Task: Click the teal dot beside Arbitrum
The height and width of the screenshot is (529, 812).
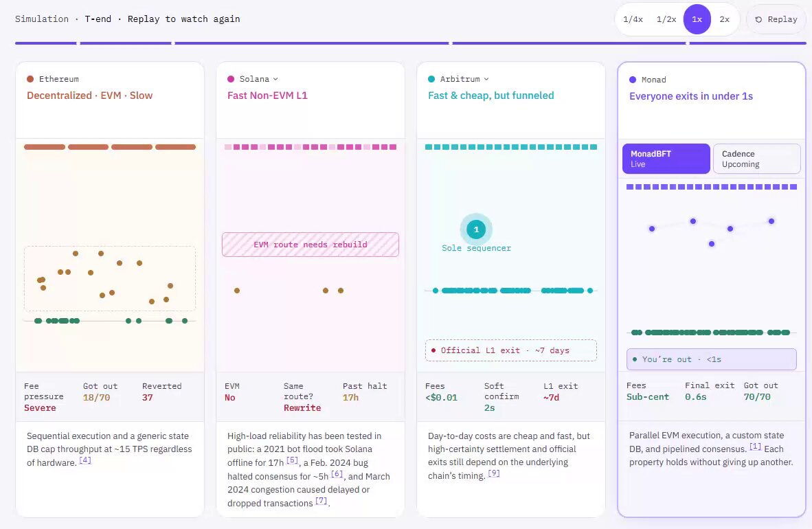Action: point(431,79)
